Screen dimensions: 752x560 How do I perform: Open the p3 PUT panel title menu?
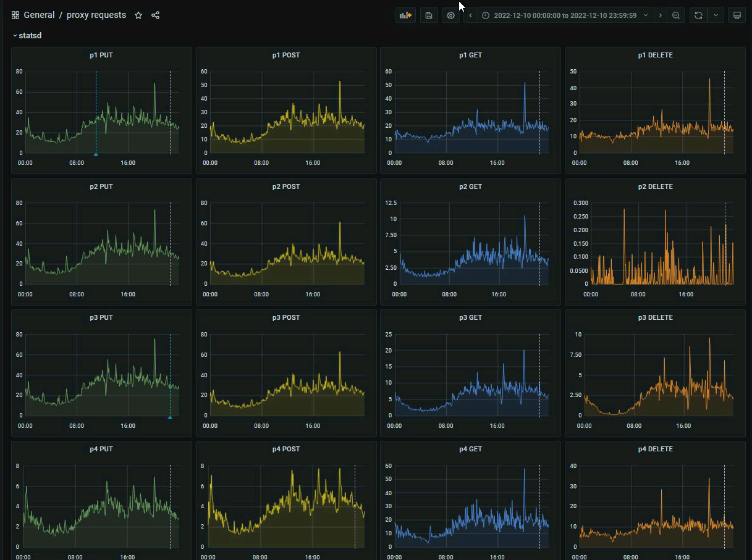101,317
